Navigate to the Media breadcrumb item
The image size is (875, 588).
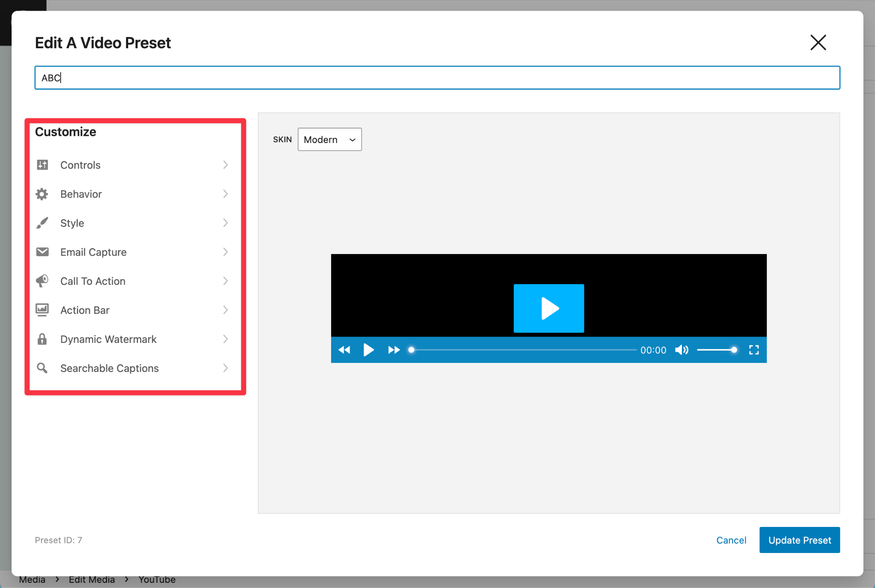click(x=32, y=579)
